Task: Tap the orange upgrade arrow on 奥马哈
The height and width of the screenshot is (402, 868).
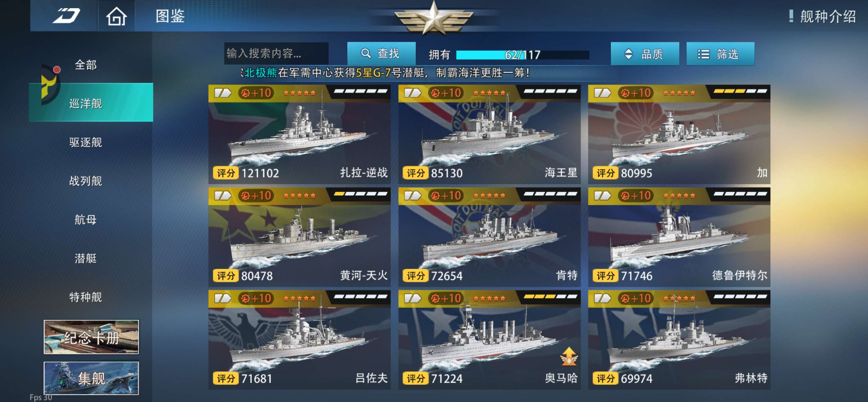Action: (569, 356)
